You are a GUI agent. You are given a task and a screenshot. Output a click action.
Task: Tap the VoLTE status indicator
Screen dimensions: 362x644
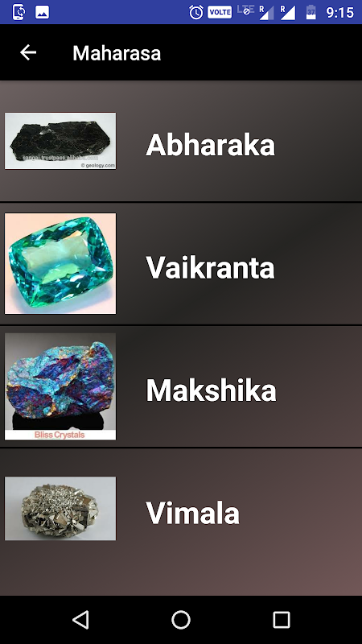pos(220,12)
